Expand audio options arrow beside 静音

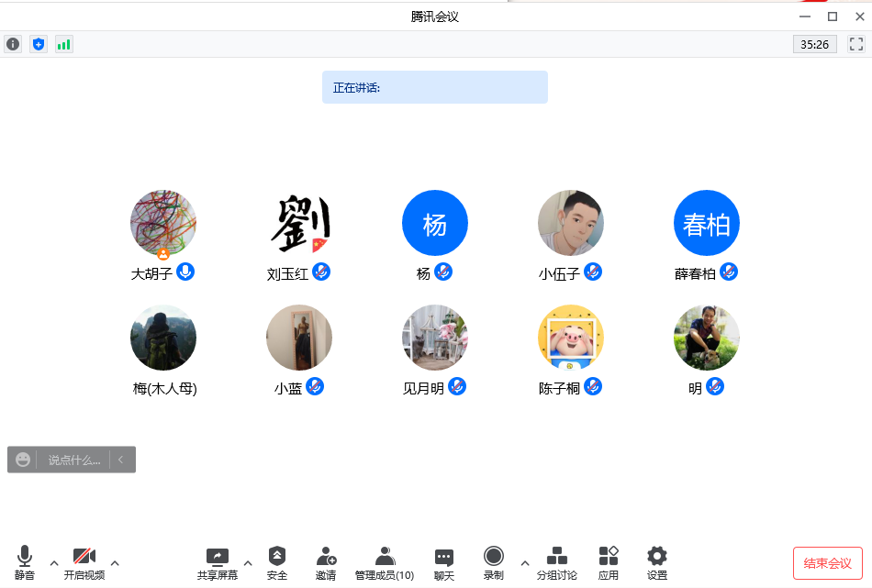pos(54,562)
